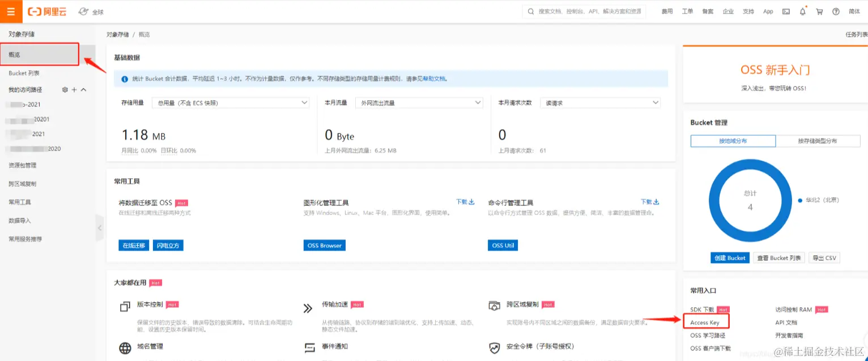868x361 pixels.
Task: Open the 工单 top menu
Action: tap(687, 11)
